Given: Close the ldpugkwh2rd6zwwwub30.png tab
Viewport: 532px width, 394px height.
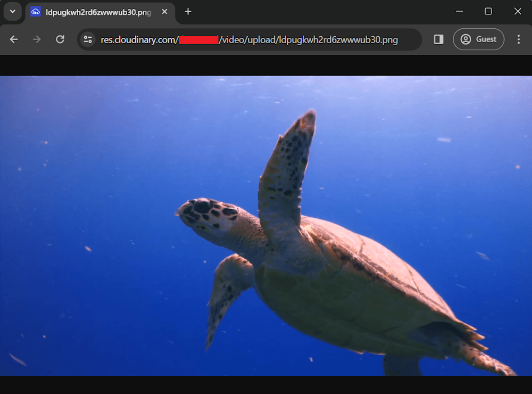Looking at the screenshot, I should (x=164, y=12).
